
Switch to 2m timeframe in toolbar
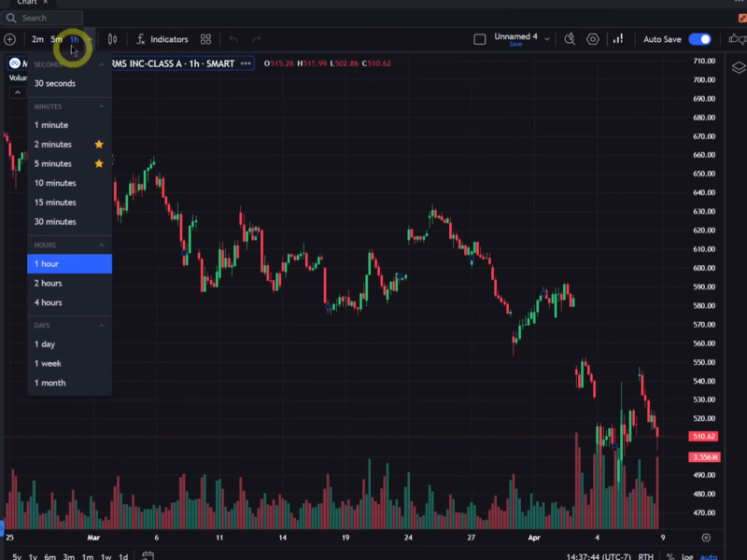tap(37, 39)
